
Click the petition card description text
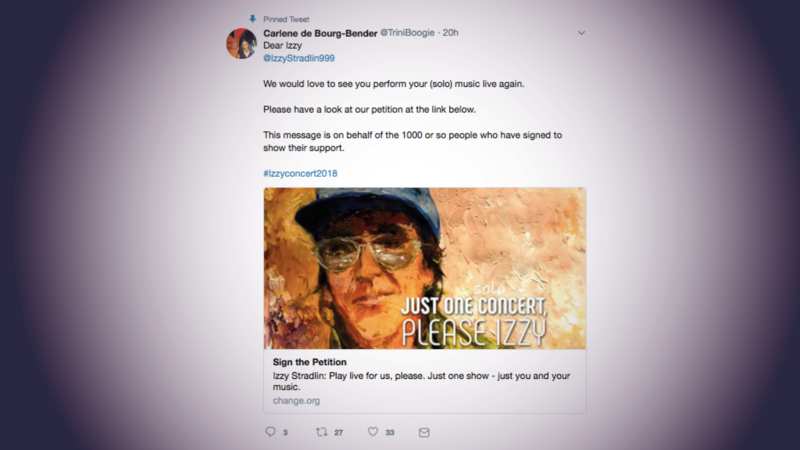(x=420, y=381)
